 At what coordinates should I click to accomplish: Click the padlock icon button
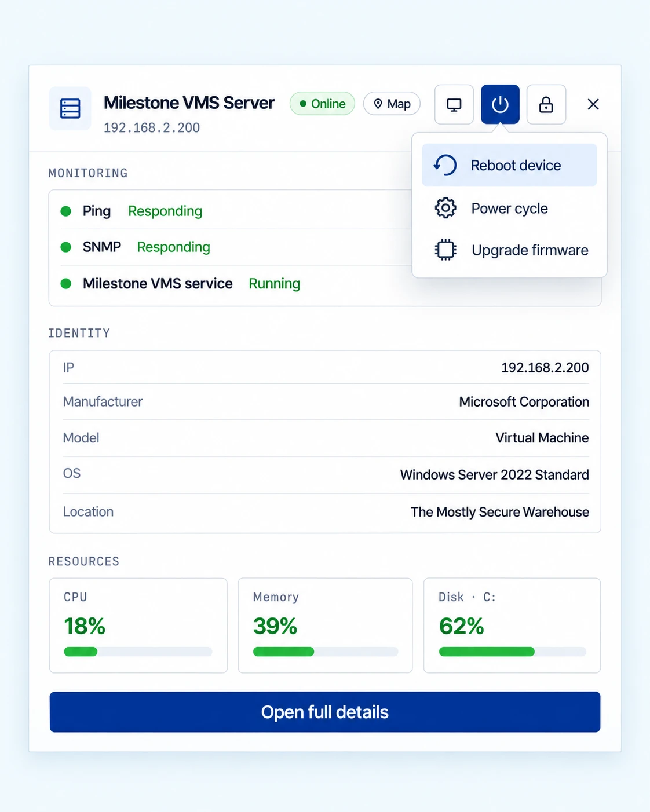[x=546, y=104]
